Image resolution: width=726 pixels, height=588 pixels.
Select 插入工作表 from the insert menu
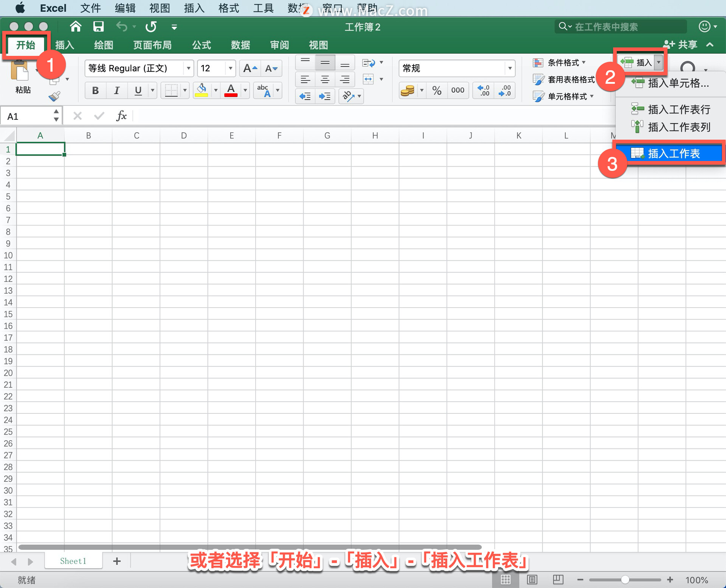pyautogui.click(x=673, y=153)
